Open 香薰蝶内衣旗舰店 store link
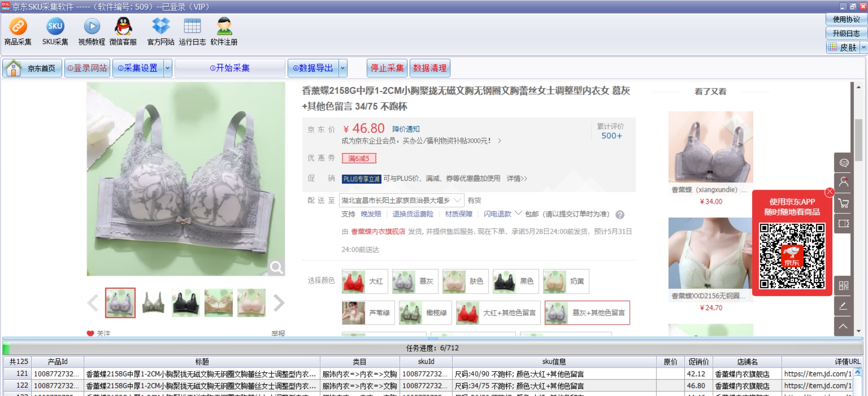868x396 pixels. 378,231
